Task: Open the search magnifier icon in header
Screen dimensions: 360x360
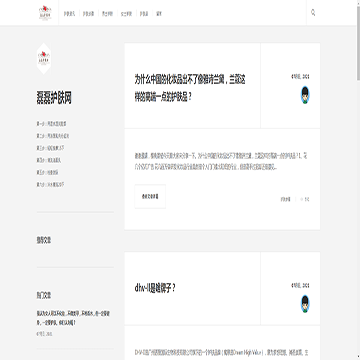Action: [313, 13]
